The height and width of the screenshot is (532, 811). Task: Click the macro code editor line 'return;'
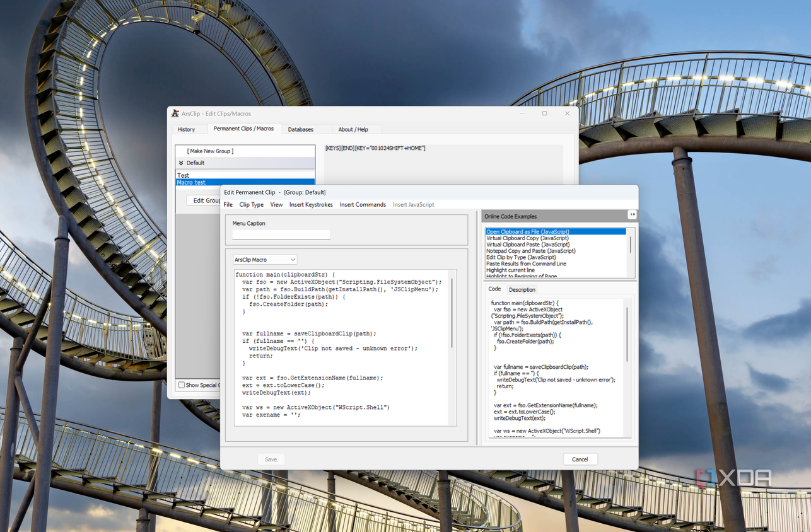click(261, 356)
